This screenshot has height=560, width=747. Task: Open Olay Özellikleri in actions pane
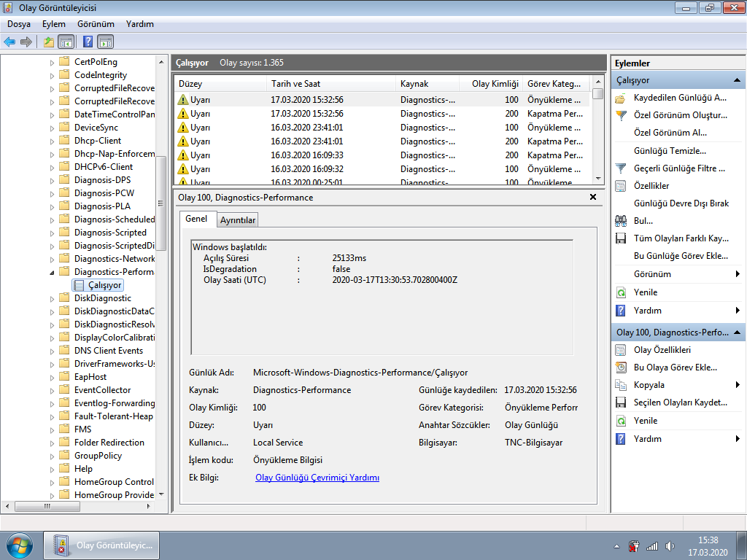pyautogui.click(x=662, y=349)
